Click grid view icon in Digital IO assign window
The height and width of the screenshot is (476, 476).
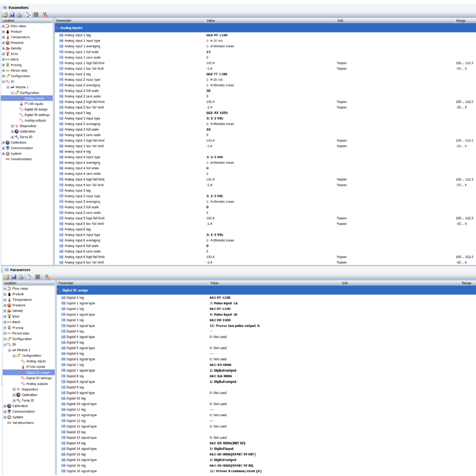[38, 277]
